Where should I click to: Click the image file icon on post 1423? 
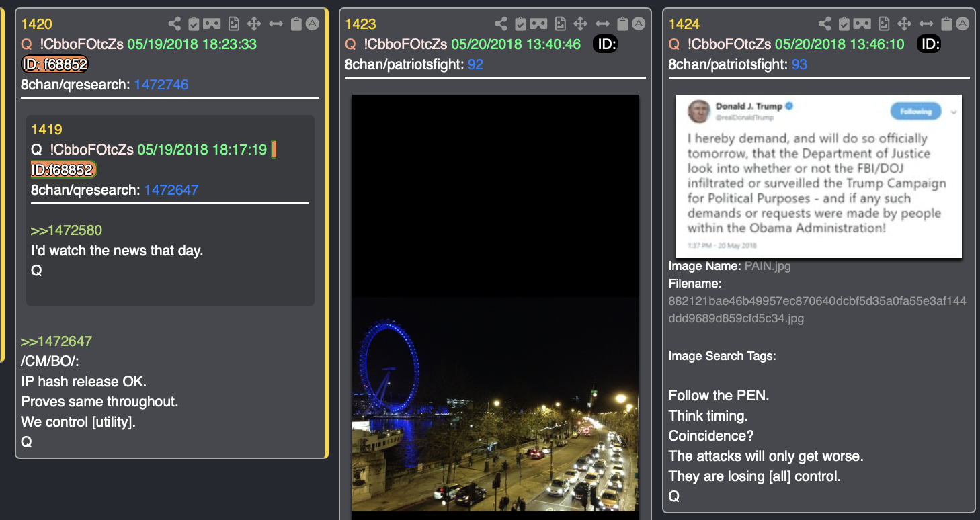pos(561,24)
